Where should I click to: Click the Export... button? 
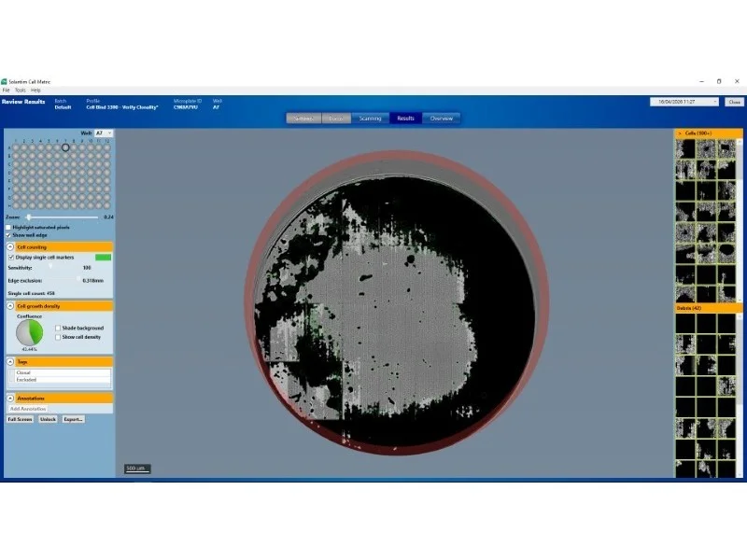pos(74,419)
